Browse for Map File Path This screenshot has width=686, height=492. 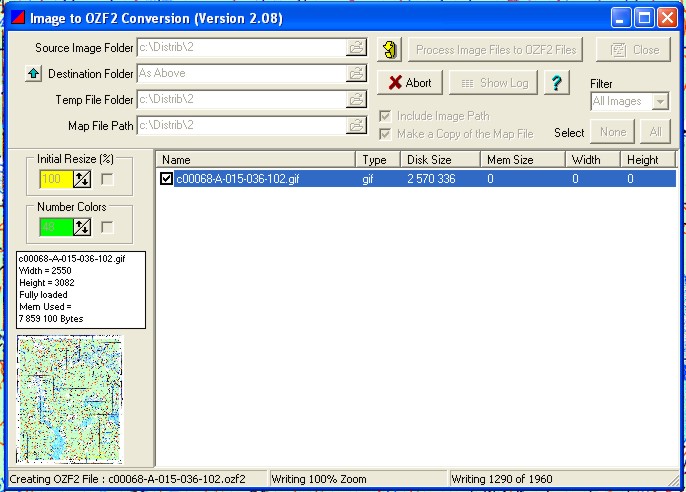pyautogui.click(x=356, y=126)
